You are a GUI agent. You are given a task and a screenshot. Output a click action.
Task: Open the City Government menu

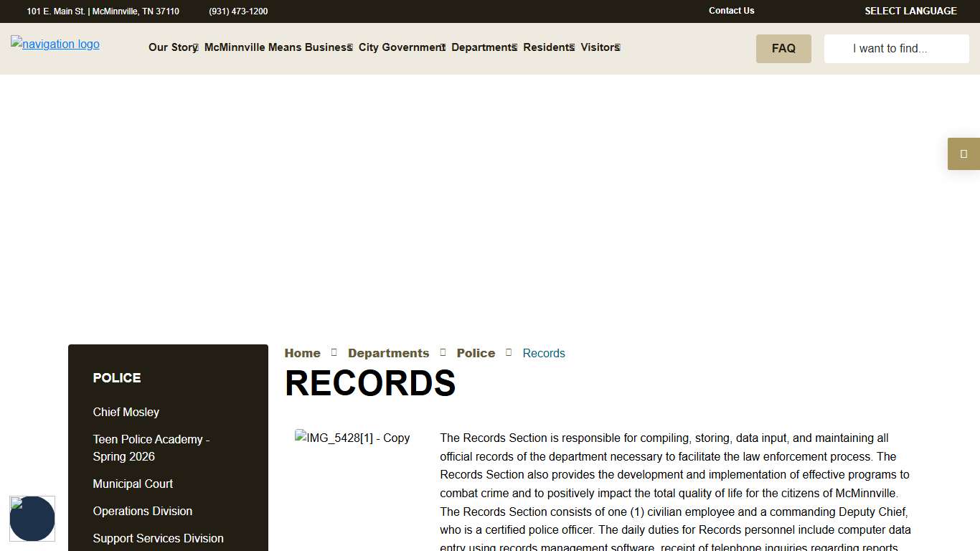[x=402, y=47]
